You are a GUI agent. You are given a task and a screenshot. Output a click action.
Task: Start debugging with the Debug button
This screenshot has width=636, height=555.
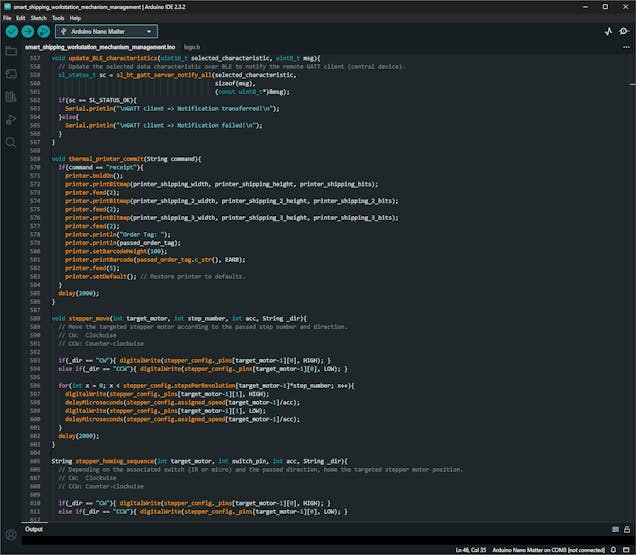pyautogui.click(x=44, y=31)
